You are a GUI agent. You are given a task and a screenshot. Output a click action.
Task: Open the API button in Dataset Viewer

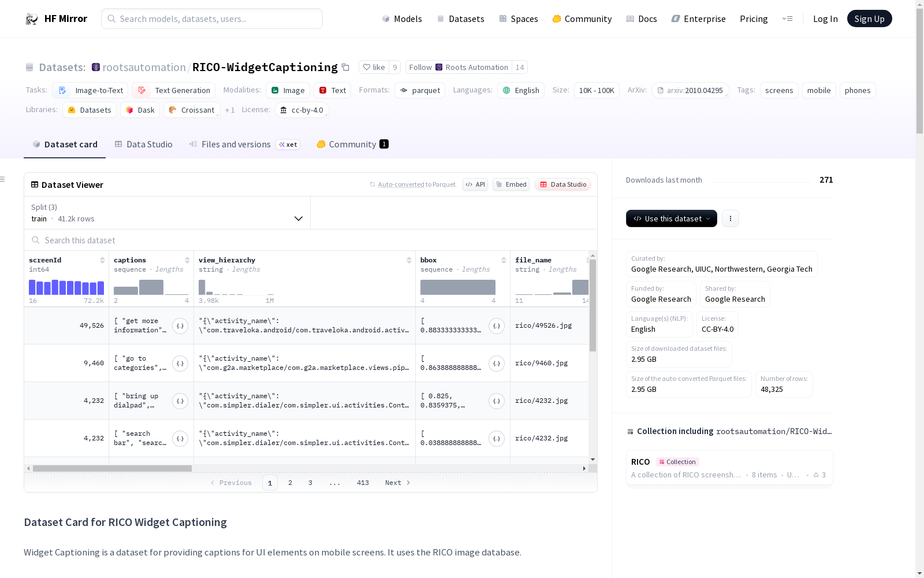pyautogui.click(x=475, y=184)
